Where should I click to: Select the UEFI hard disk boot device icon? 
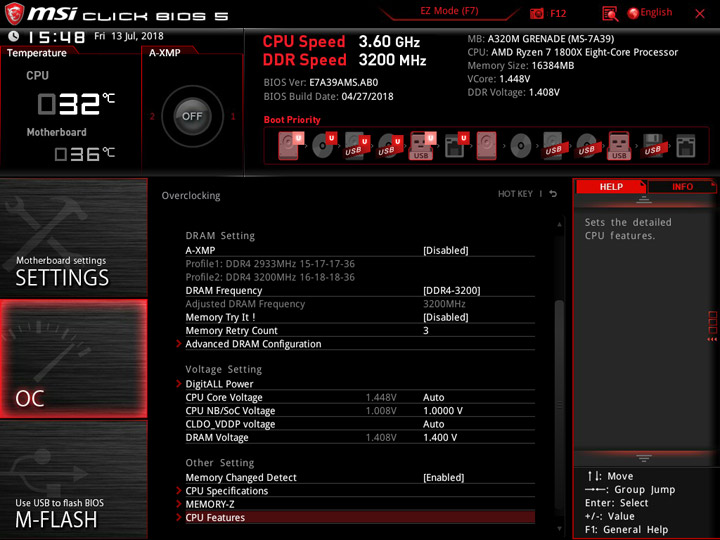[x=290, y=146]
